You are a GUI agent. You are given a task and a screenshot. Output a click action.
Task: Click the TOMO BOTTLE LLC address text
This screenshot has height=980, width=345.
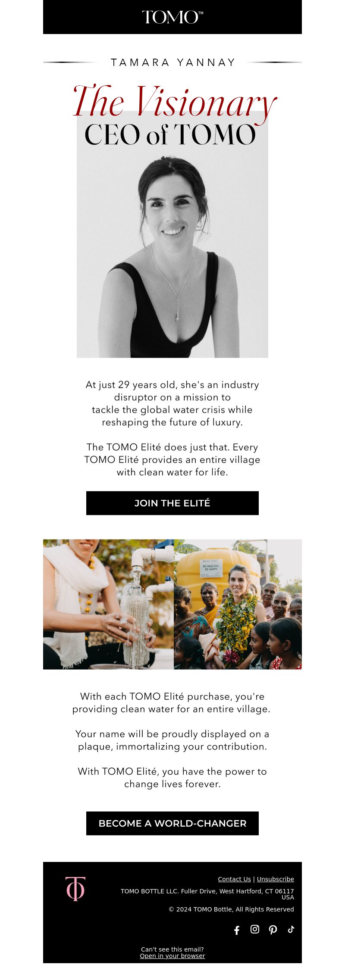[207, 894]
